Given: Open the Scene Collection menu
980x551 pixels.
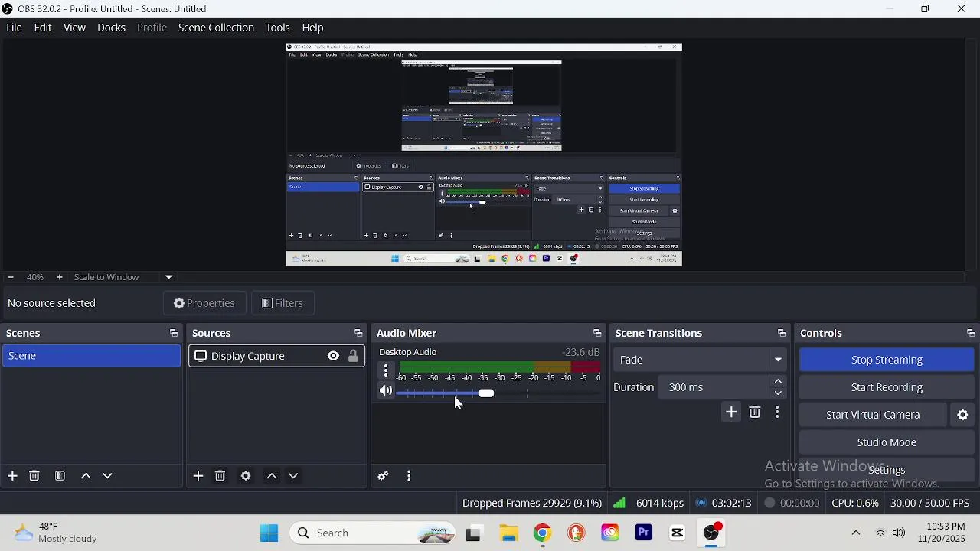Looking at the screenshot, I should point(216,28).
